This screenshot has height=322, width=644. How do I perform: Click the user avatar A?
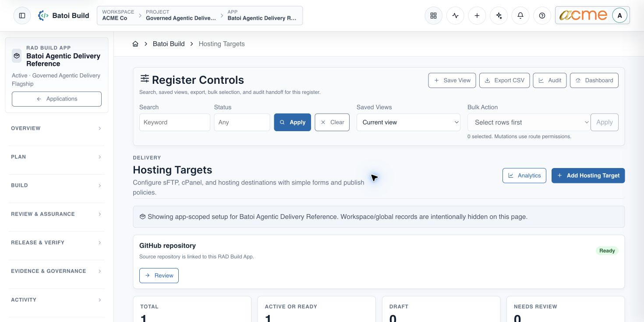(x=619, y=15)
